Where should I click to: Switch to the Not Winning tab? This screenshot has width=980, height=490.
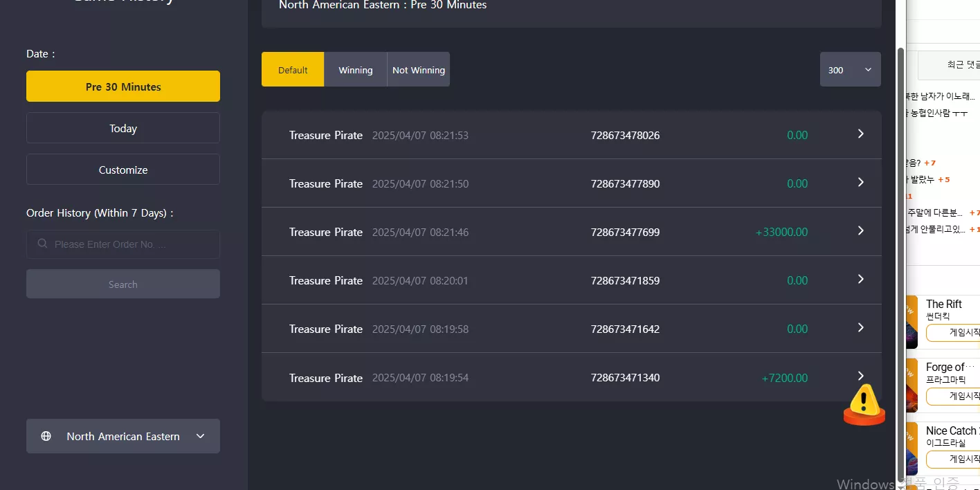coord(419,69)
